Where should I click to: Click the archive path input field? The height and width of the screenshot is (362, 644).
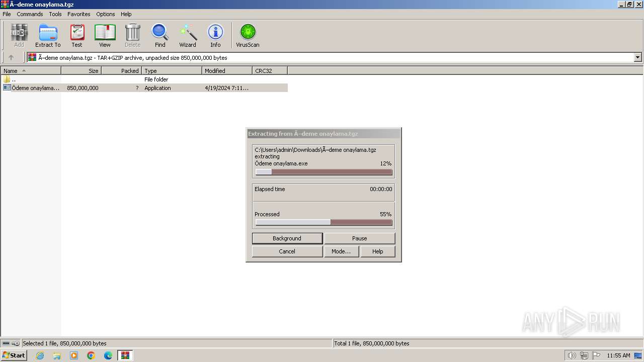tap(330, 57)
